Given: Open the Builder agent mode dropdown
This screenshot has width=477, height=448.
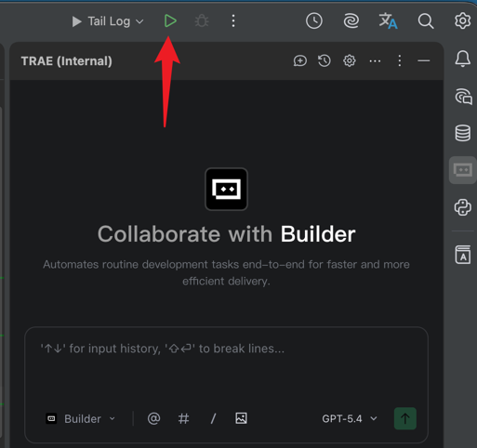Looking at the screenshot, I should 81,419.
